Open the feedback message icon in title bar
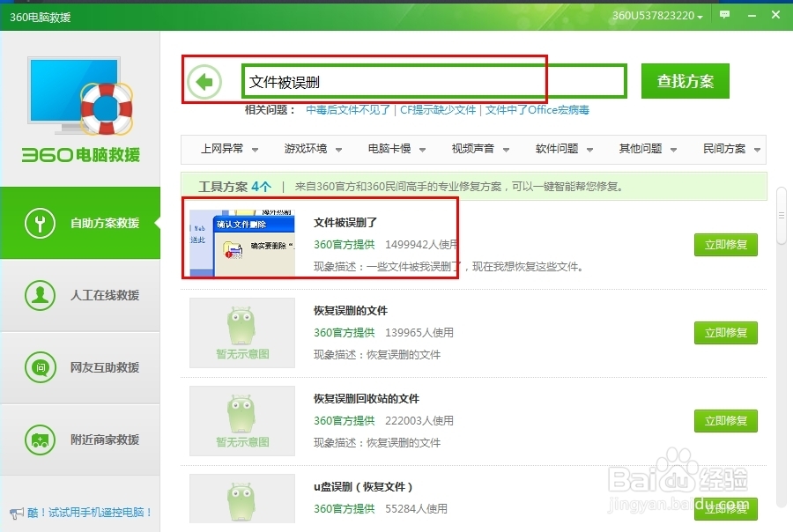 click(x=725, y=15)
